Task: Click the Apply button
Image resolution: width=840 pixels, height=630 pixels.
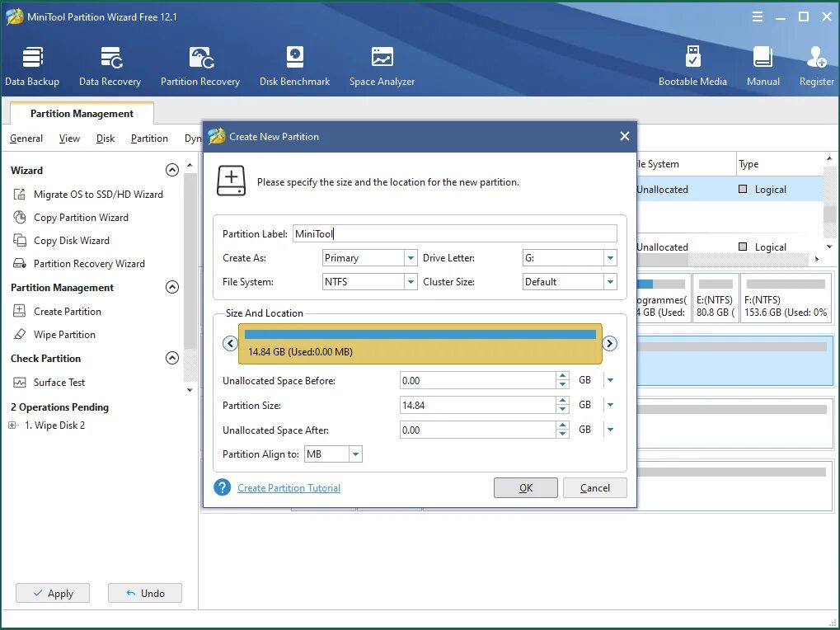Action: [53, 593]
